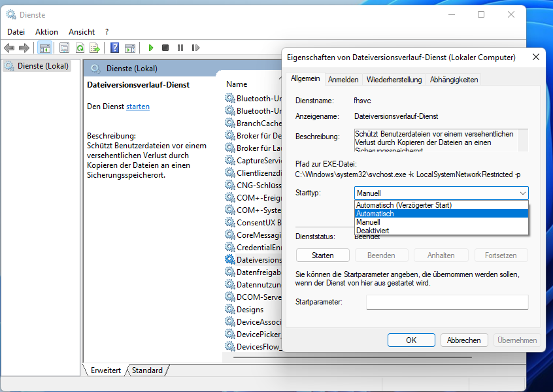The height and width of the screenshot is (392, 553).
Task: Click the Dienste (Lokal) panel header
Action: 183,69
